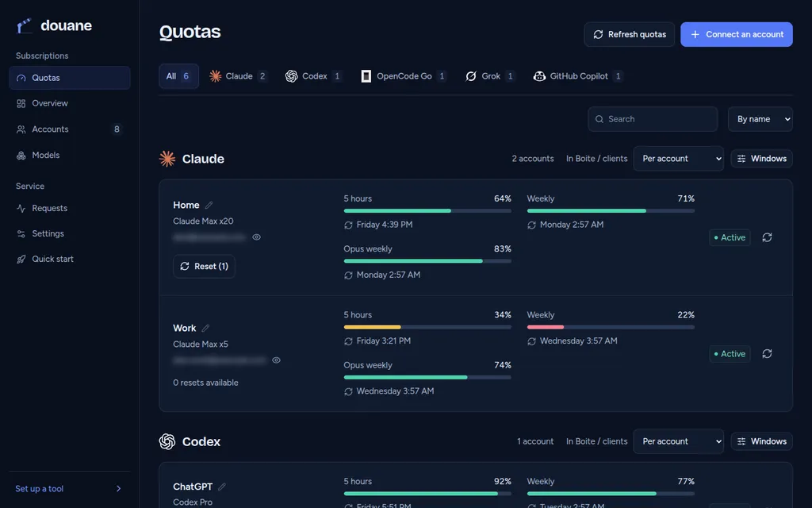Click ChatGPT 5 hours 92% progress bar
This screenshot has width=812, height=508.
427,494
